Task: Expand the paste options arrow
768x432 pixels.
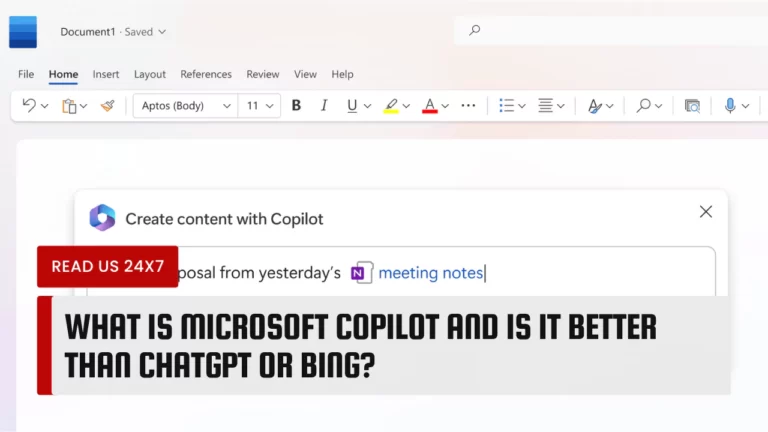Action: pos(83,106)
